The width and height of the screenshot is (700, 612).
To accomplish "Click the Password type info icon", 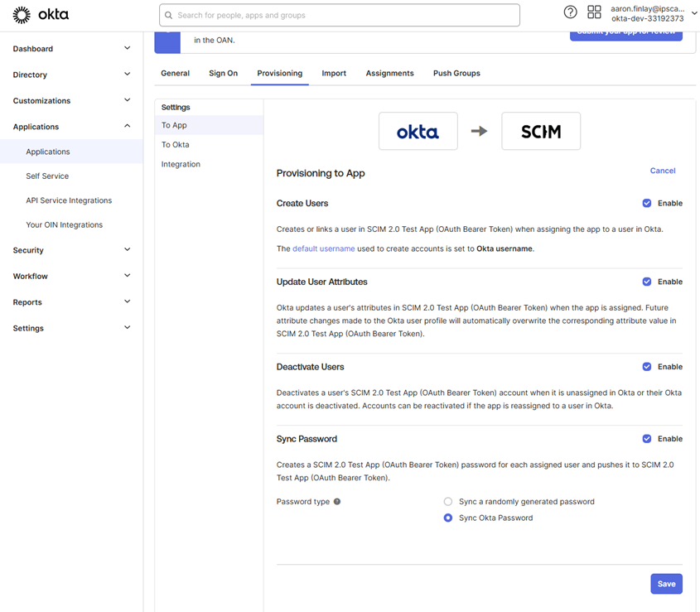I will point(337,502).
